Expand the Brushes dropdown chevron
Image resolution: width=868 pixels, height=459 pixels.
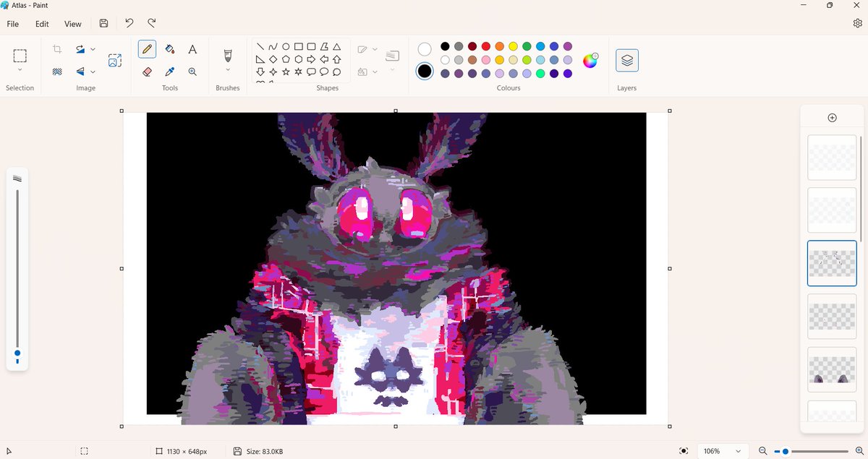pyautogui.click(x=228, y=70)
